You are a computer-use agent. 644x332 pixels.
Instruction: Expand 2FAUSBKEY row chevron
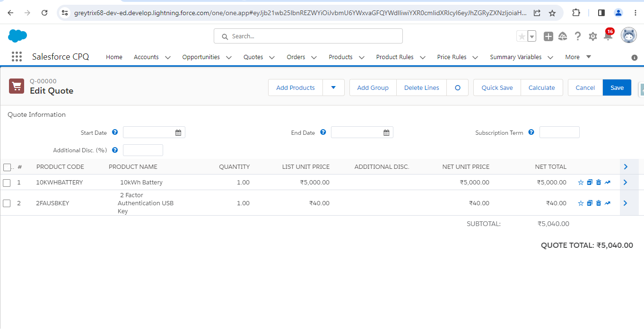(626, 203)
